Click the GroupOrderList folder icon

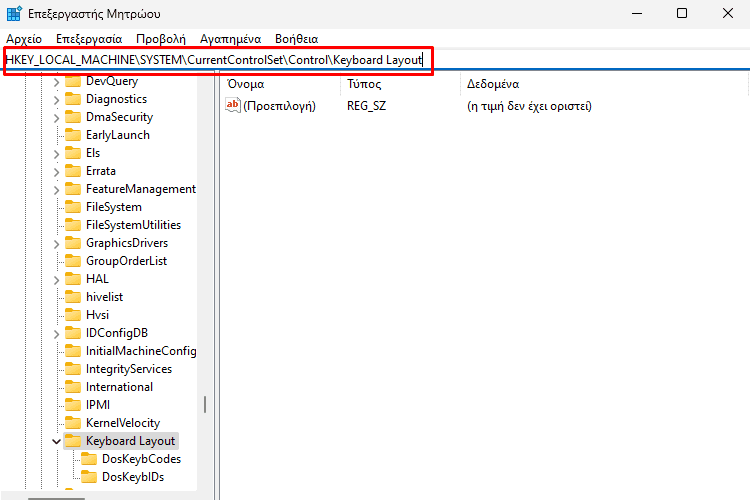click(x=73, y=261)
